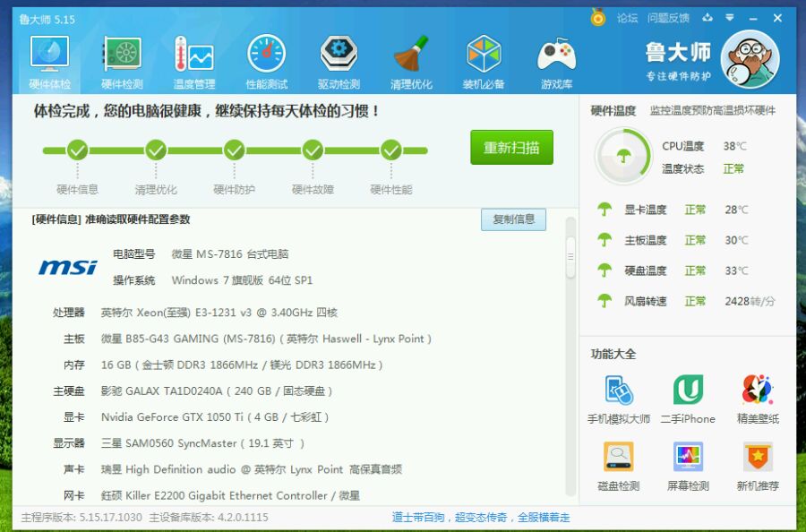Click fan speed value 2428转/分
This screenshot has height=532, width=806.
pos(750,301)
